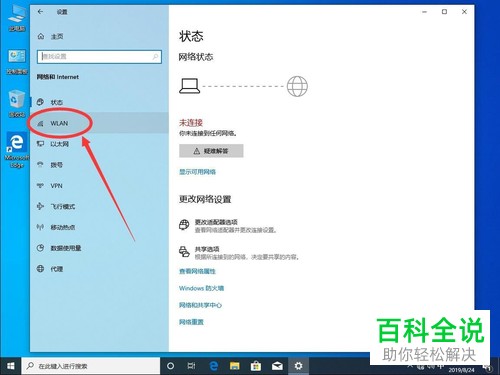Image resolution: width=500 pixels, height=375 pixels.
Task: Open 网络和共享中心 link
Action: click(x=200, y=305)
